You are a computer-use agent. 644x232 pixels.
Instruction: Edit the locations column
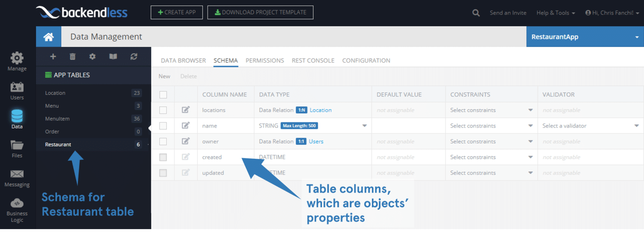[x=185, y=110]
